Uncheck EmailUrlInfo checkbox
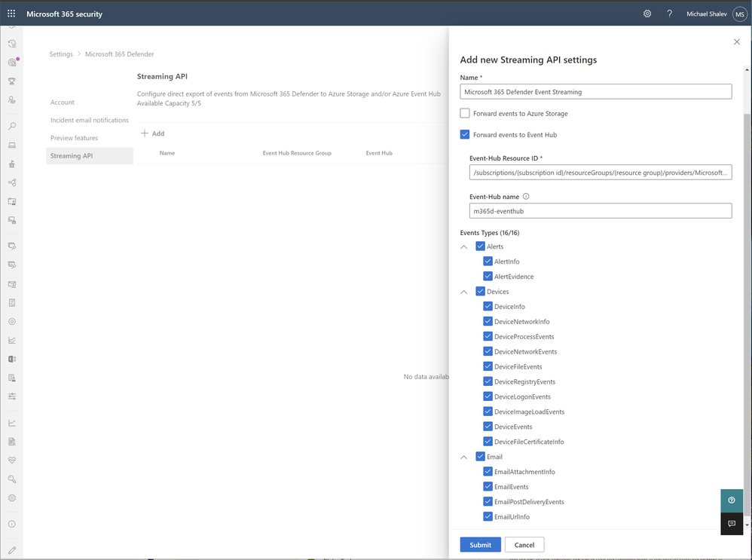This screenshot has width=752, height=560. pos(488,516)
